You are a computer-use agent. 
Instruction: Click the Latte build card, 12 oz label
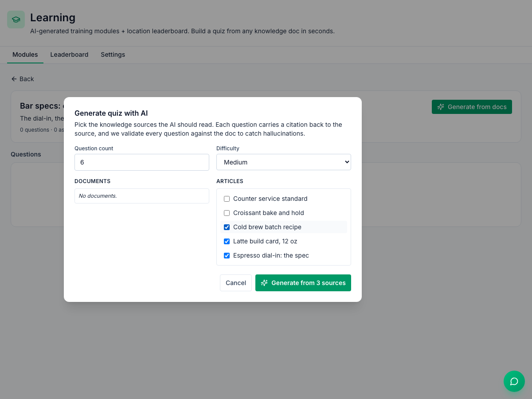tap(265, 241)
